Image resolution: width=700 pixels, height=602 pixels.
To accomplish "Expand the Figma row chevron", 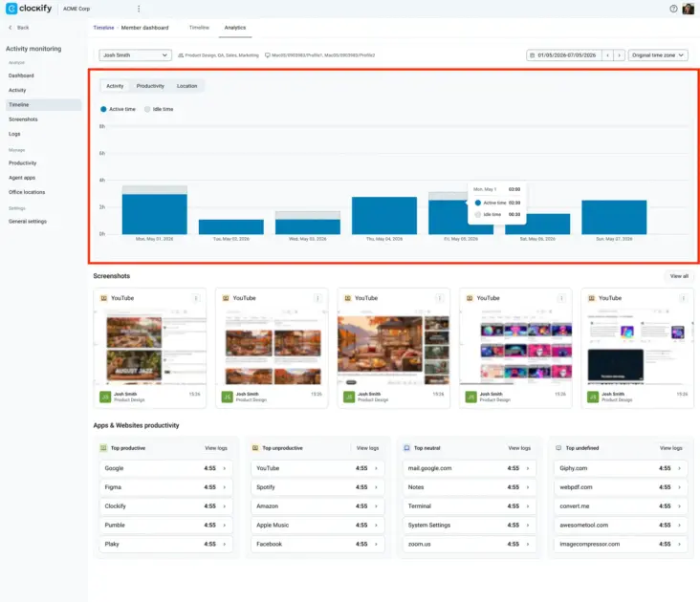I will coord(225,487).
